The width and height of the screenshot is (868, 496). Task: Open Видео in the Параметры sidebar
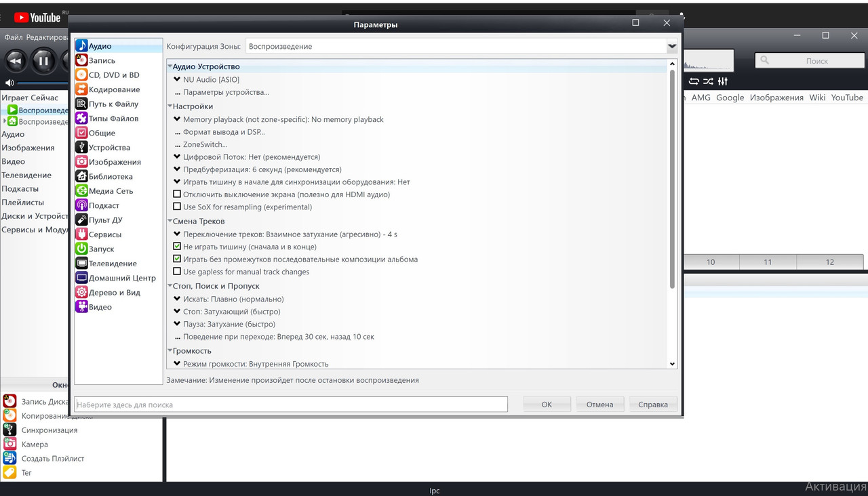click(100, 307)
